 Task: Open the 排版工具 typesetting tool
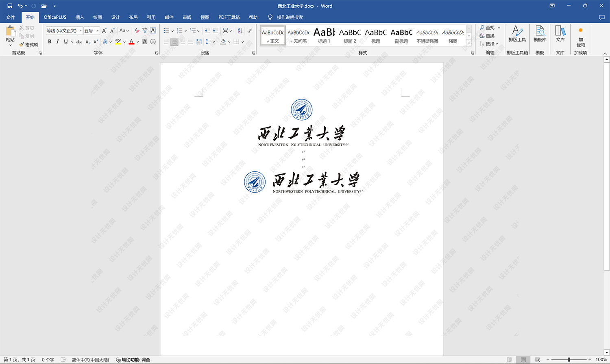[517, 34]
